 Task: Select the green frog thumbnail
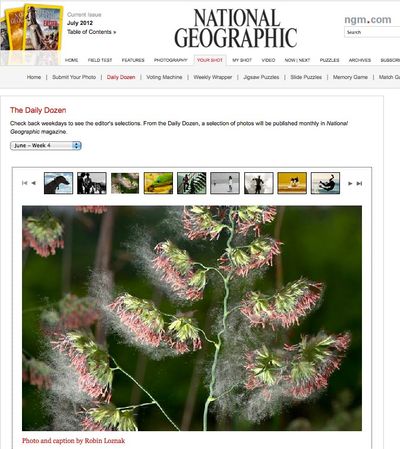point(158,183)
